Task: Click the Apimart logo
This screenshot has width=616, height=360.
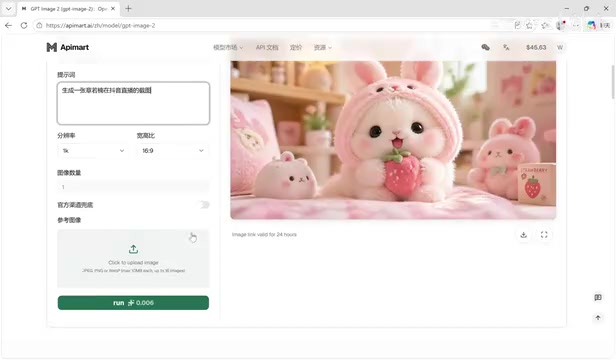Action: [68, 47]
